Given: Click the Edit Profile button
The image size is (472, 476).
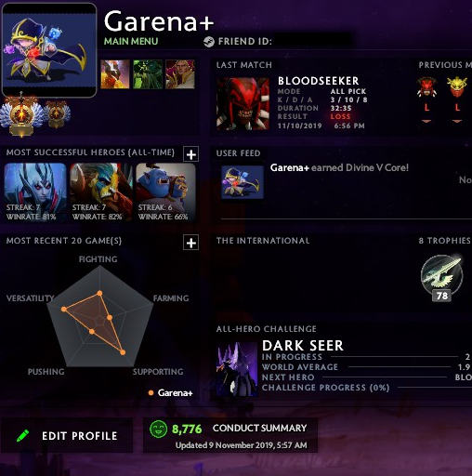Looking at the screenshot, I should 67,435.
